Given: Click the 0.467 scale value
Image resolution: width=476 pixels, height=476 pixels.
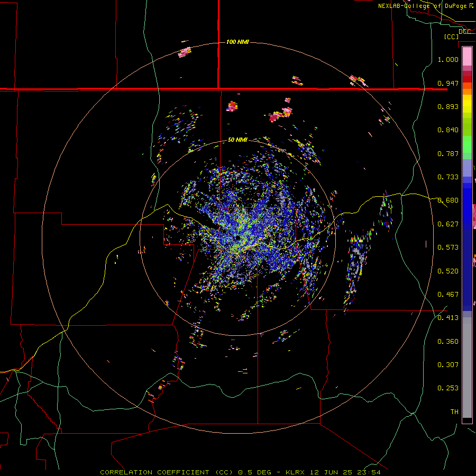Looking at the screenshot, I should click(x=448, y=295).
